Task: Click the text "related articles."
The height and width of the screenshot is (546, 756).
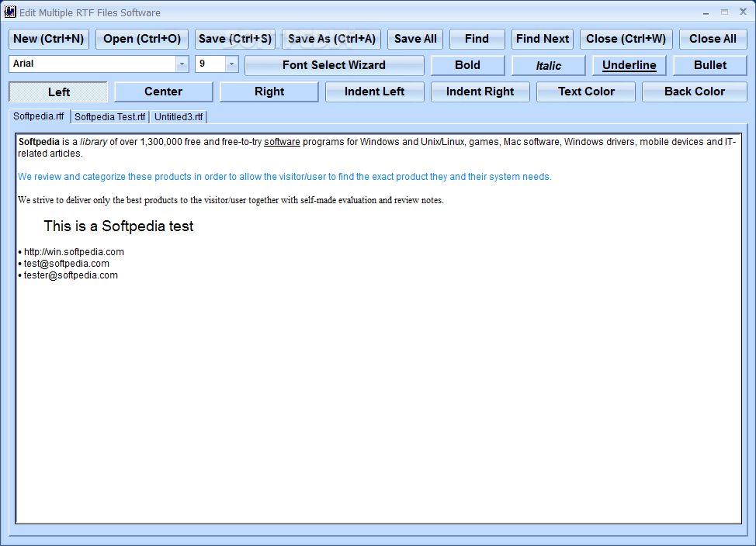Action: click(50, 154)
